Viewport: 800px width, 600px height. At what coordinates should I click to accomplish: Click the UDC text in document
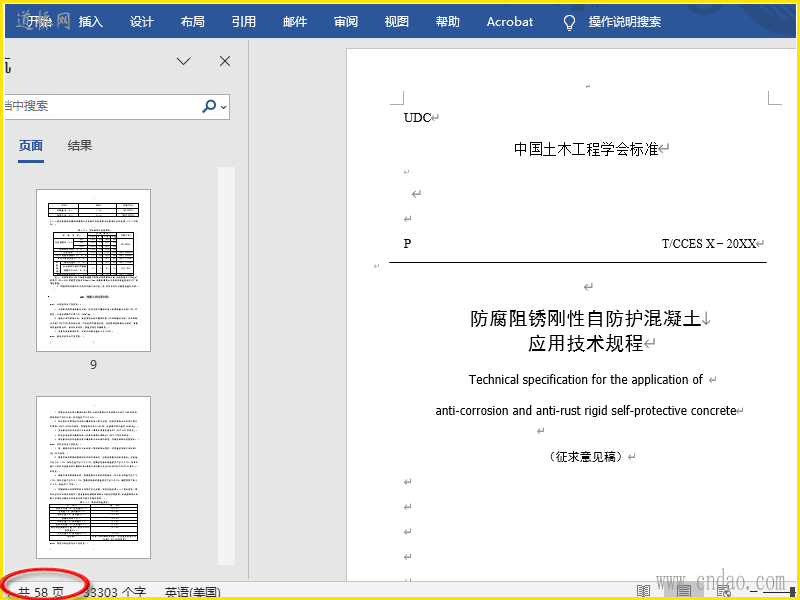(417, 117)
